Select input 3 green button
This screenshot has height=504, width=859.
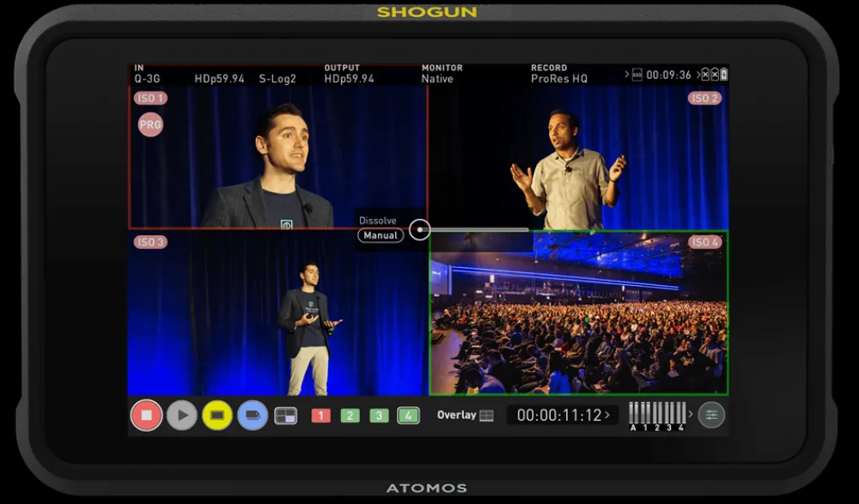coord(379,416)
